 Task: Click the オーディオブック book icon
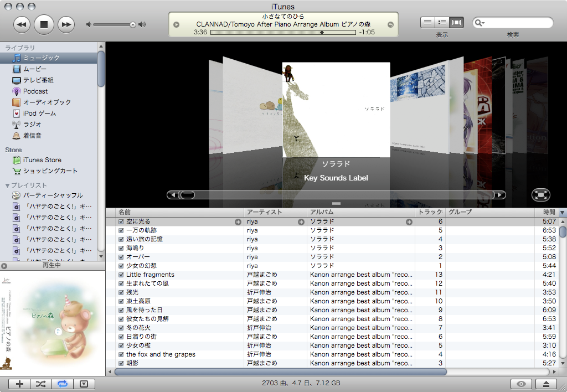pos(16,102)
